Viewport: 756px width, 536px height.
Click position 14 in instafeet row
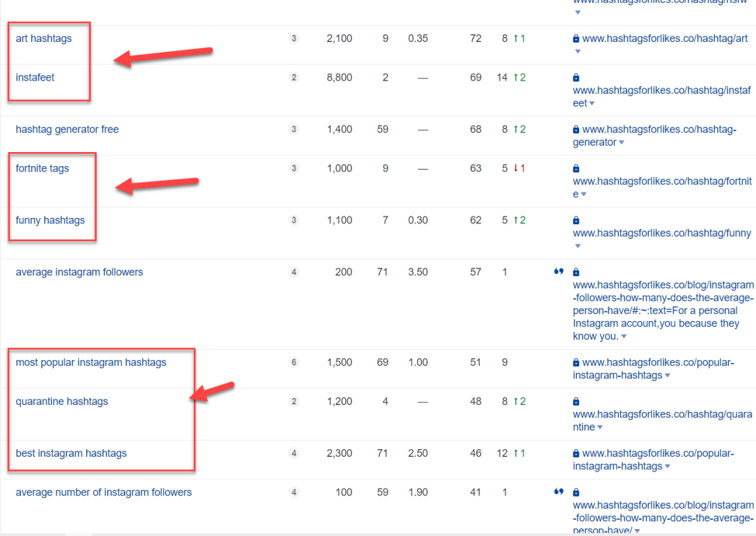[x=503, y=78]
